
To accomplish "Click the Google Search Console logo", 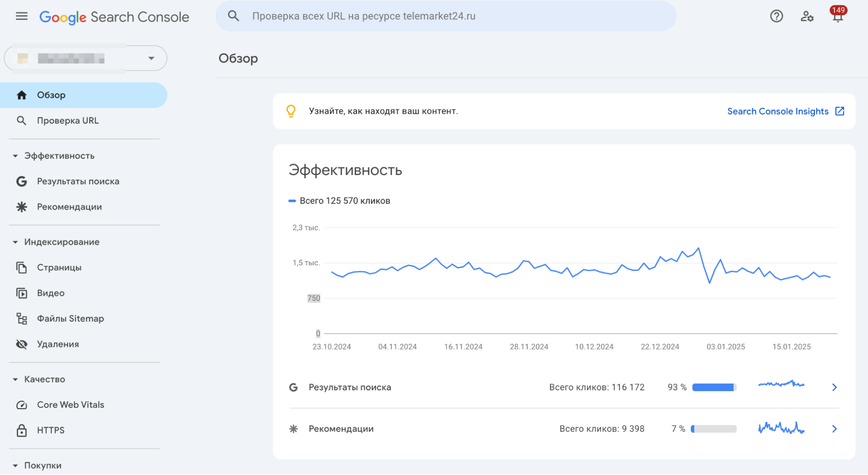I will [114, 17].
